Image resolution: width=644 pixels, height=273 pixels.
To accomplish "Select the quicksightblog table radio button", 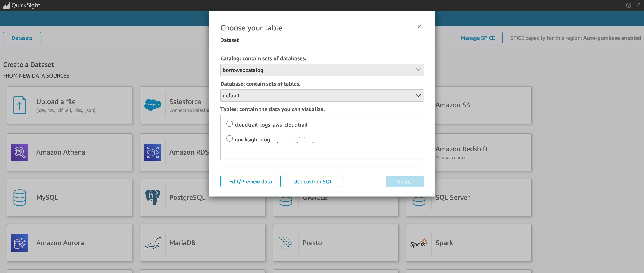I will 229,139.
